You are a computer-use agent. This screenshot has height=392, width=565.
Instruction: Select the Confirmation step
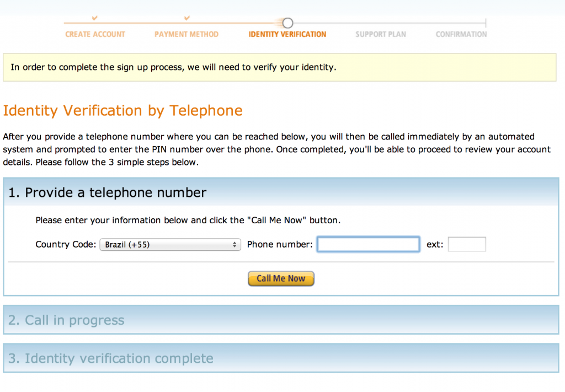[461, 34]
